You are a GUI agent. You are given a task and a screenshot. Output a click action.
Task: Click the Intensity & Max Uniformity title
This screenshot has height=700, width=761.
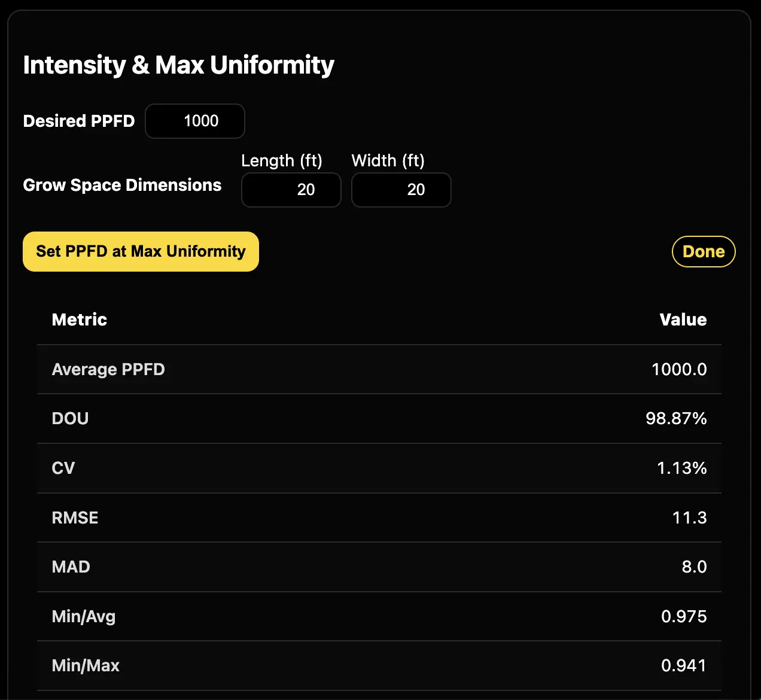[178, 65]
